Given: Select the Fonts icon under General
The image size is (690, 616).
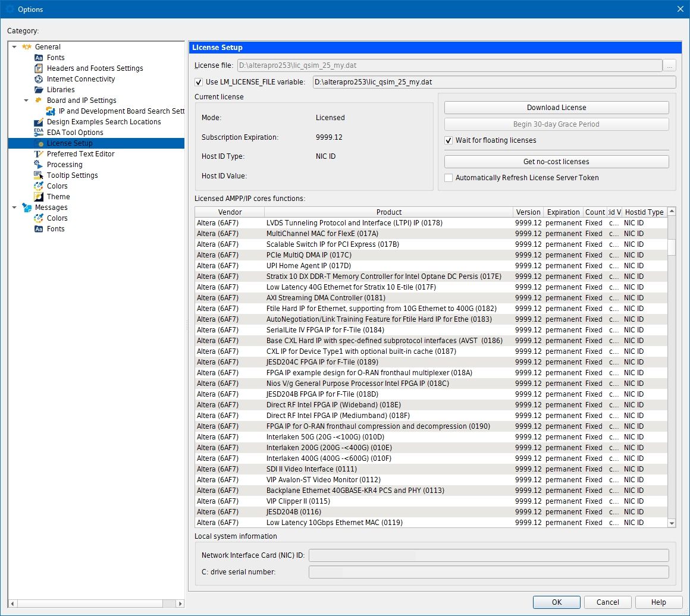Looking at the screenshot, I should click(39, 57).
